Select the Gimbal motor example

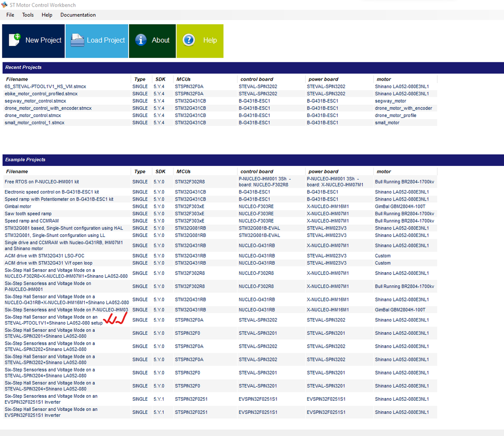click(x=18, y=207)
